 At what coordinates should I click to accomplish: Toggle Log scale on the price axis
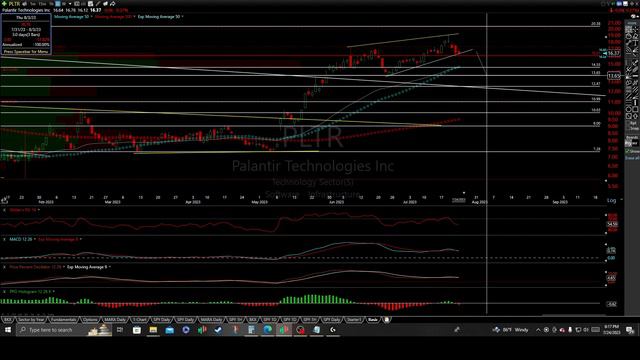pos(611,200)
